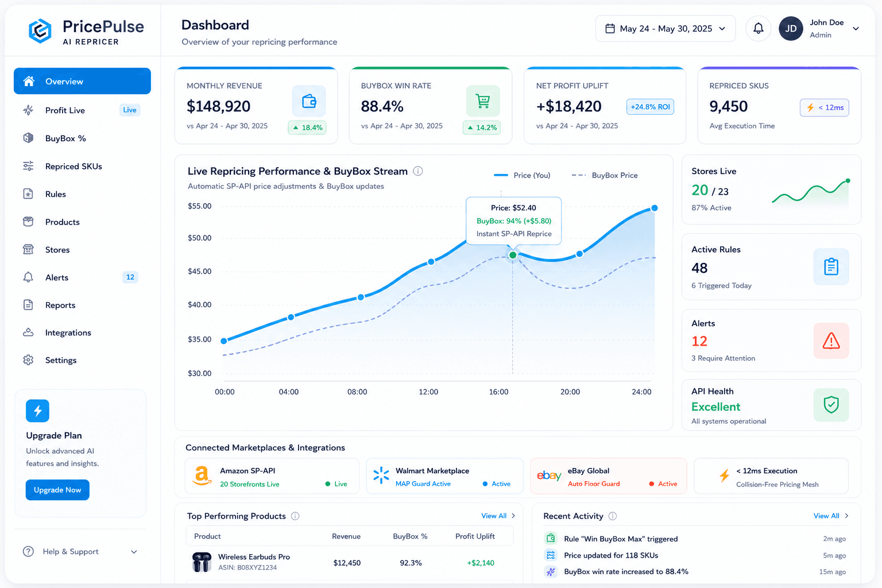Click the Stores Live sparkline chart
The width and height of the screenshot is (882, 588).
click(811, 191)
